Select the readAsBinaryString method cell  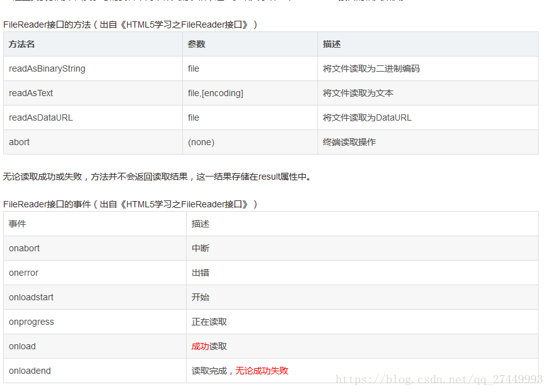pyautogui.click(x=93, y=68)
